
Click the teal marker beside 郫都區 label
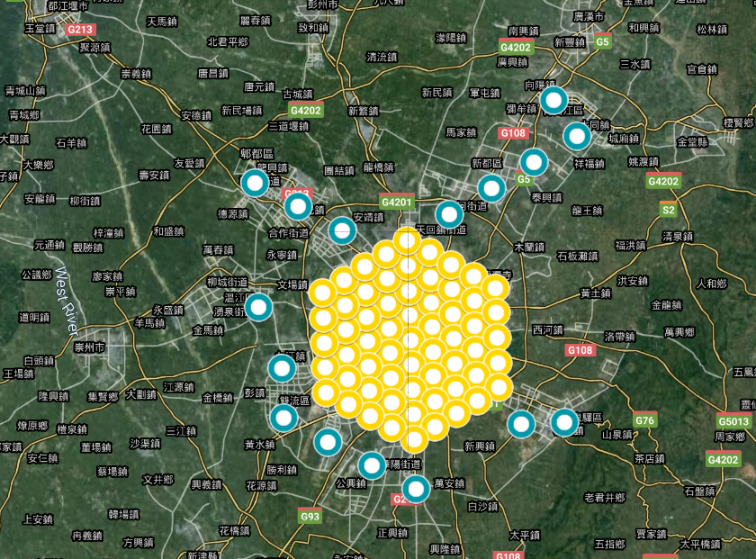click(255, 183)
